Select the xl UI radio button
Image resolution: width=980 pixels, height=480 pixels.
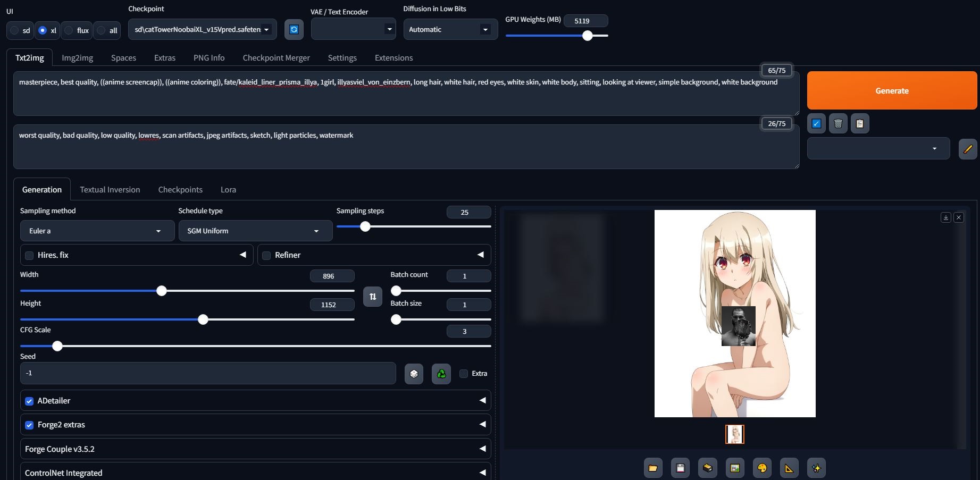pos(43,30)
